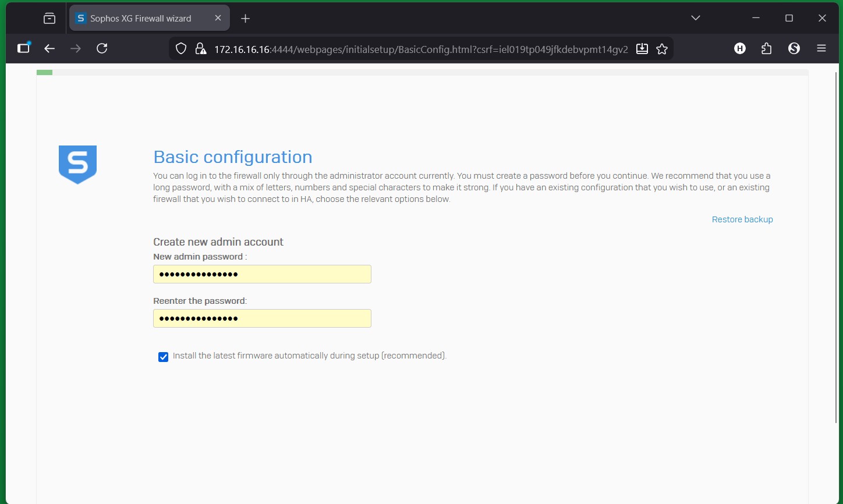Image resolution: width=843 pixels, height=504 pixels.
Task: Open tracking protection shield icon
Action: (181, 49)
